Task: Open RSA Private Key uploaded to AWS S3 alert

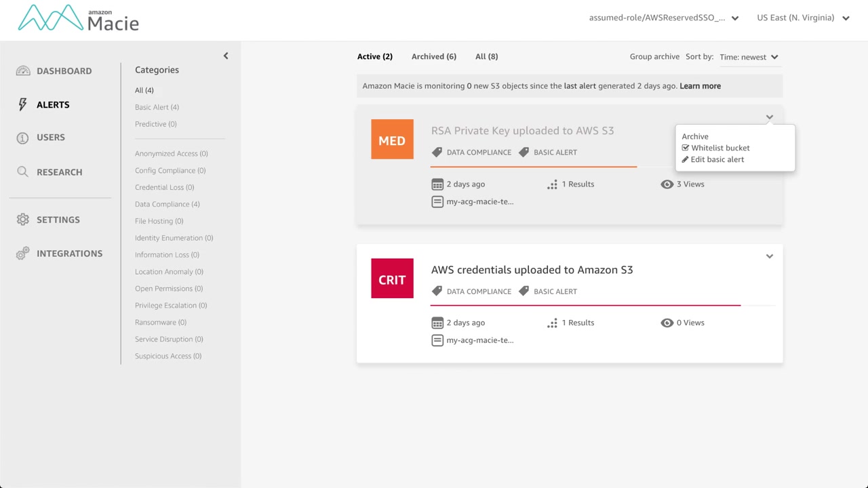Action: pyautogui.click(x=522, y=131)
